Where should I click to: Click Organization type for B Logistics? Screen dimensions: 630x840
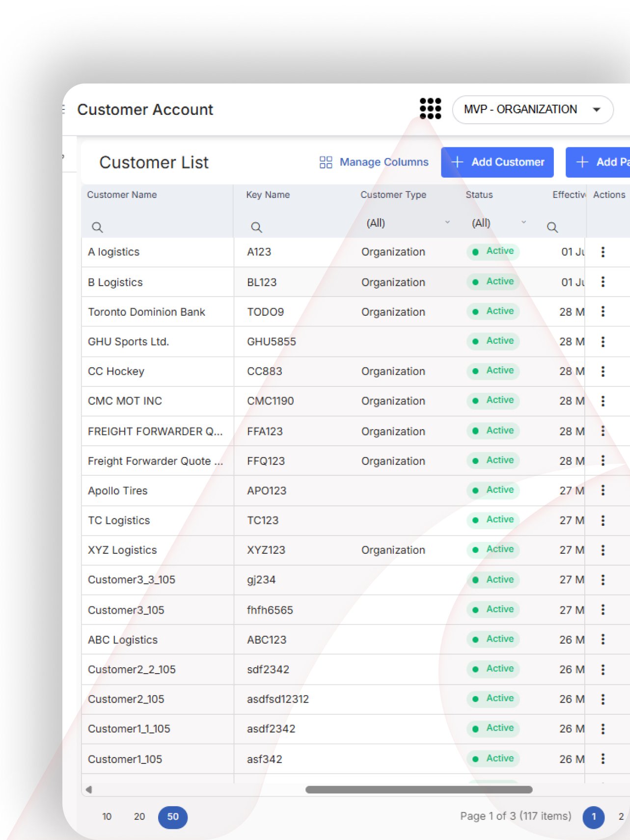point(393,282)
